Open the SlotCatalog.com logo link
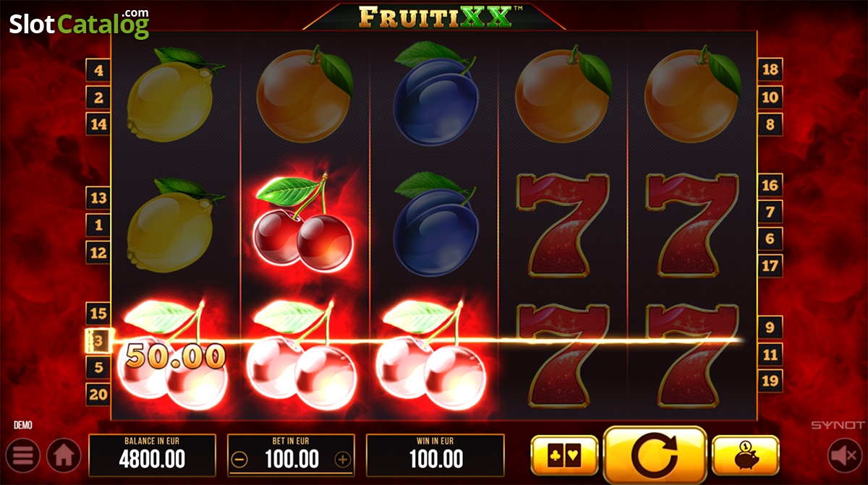This screenshot has width=868, height=485. [80, 23]
